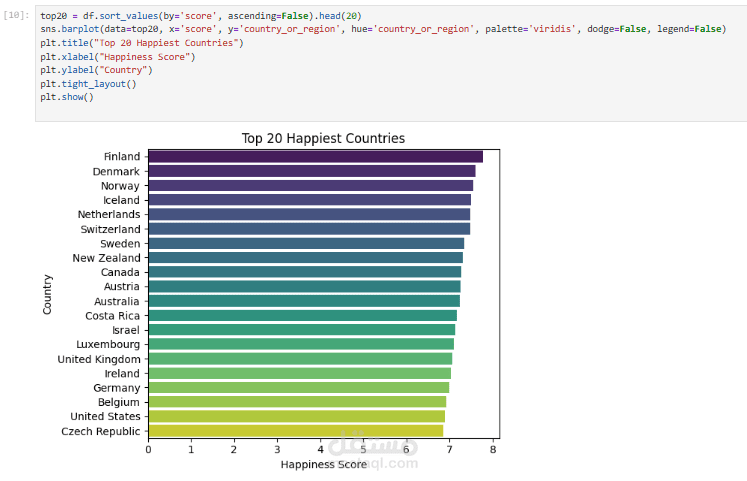The height and width of the screenshot is (481, 747).
Task: Click the "Country" y-axis label
Action: (47, 294)
